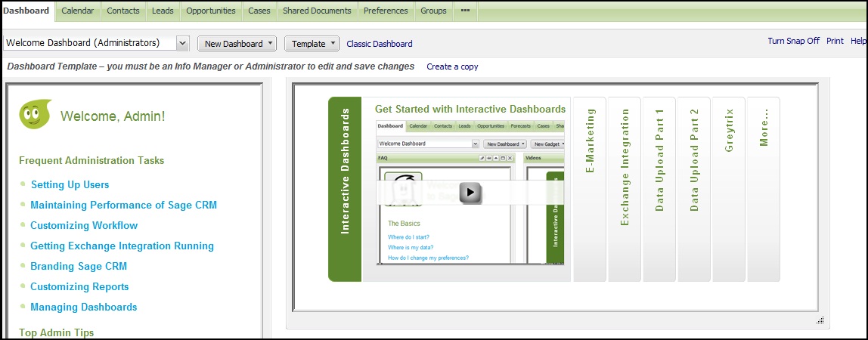Switch to the Dashboard tab
The image size is (868, 340).
(27, 11)
